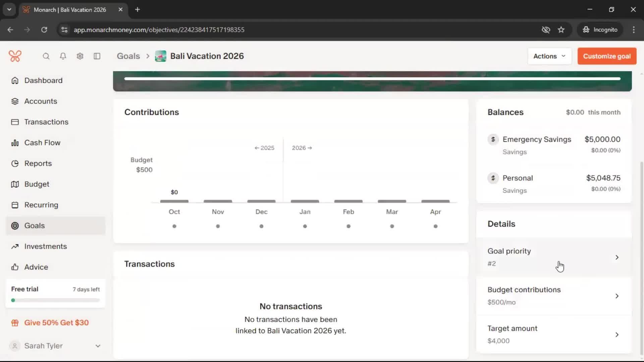644x362 pixels.
Task: Click the Bali Vacation goal thumbnail image
Action: coord(160,56)
